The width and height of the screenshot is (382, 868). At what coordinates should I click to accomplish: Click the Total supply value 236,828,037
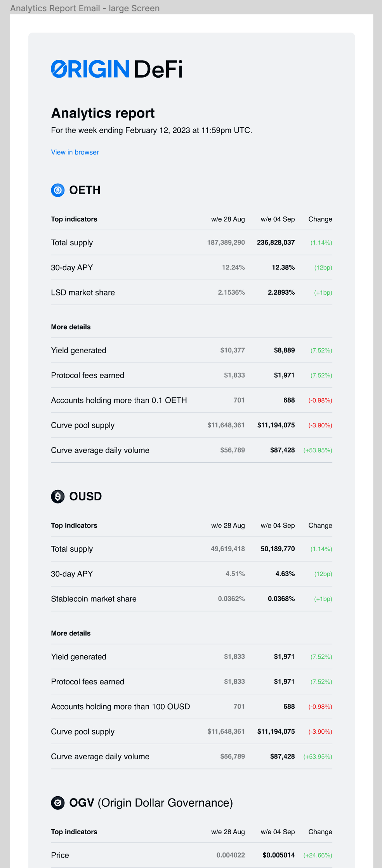click(x=276, y=242)
